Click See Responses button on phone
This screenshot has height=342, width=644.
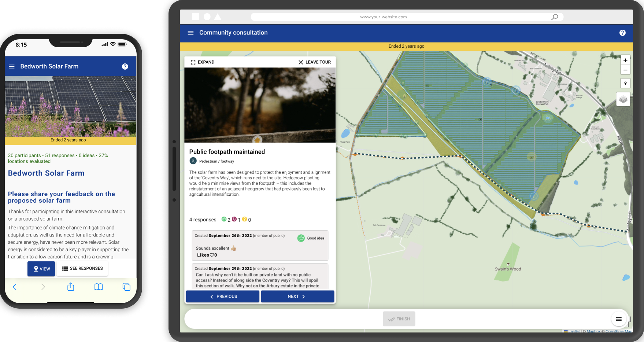click(x=82, y=268)
